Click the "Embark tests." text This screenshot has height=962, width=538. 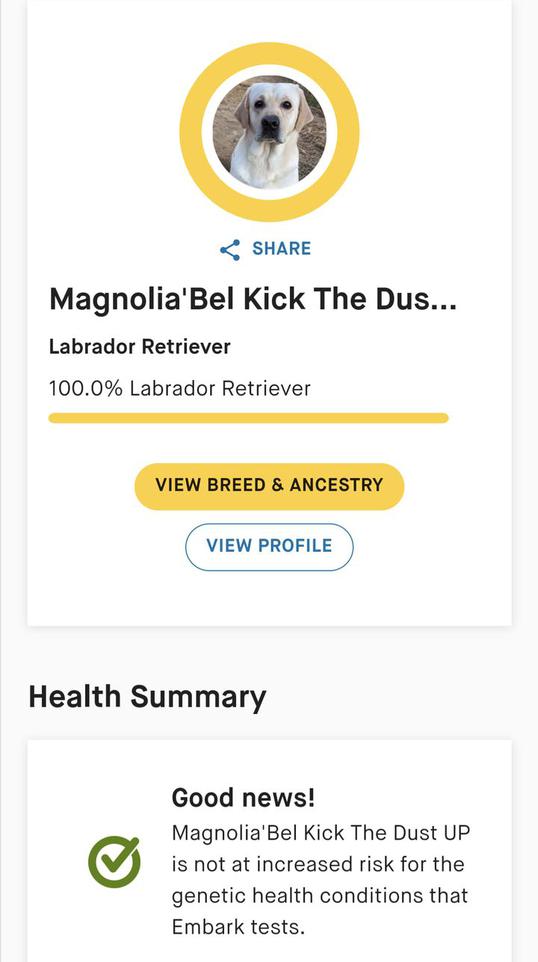click(238, 926)
